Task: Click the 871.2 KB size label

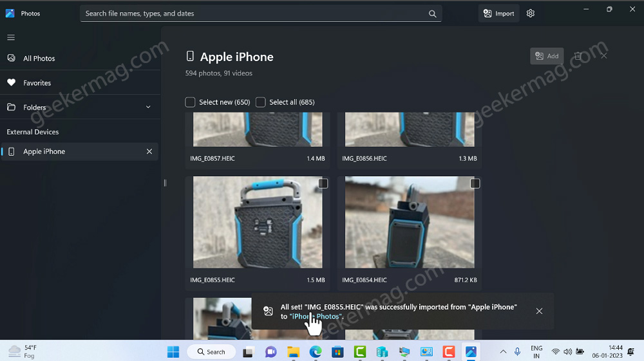Action: click(x=466, y=280)
